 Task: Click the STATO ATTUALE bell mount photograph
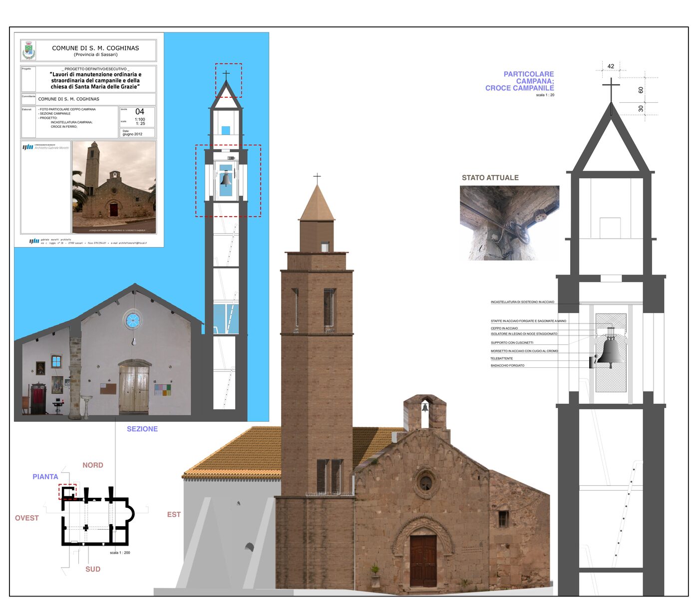click(509, 223)
